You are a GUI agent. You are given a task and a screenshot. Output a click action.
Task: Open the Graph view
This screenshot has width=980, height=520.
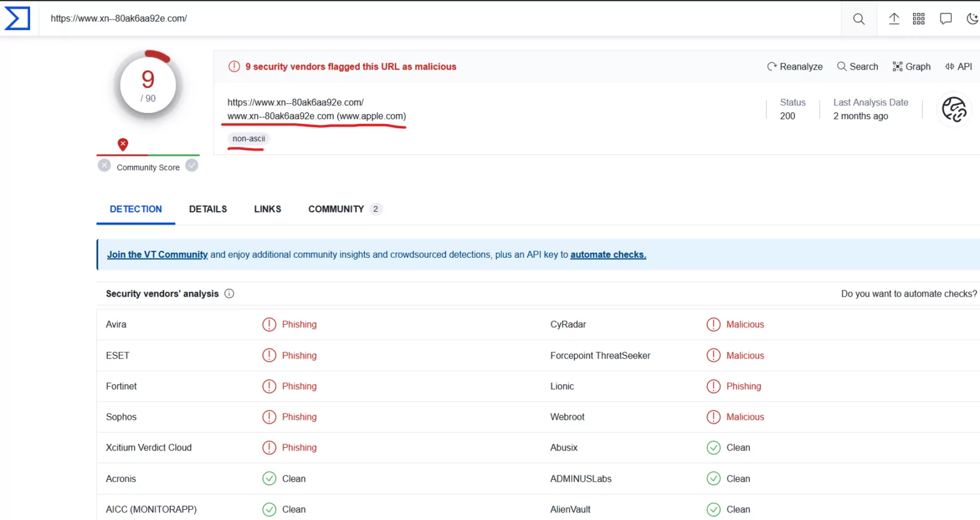point(911,66)
